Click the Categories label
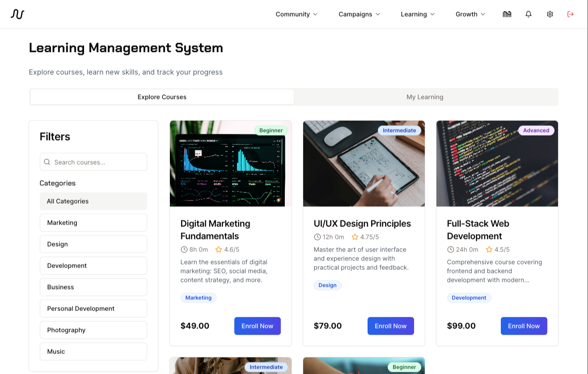588x374 pixels. pos(58,183)
